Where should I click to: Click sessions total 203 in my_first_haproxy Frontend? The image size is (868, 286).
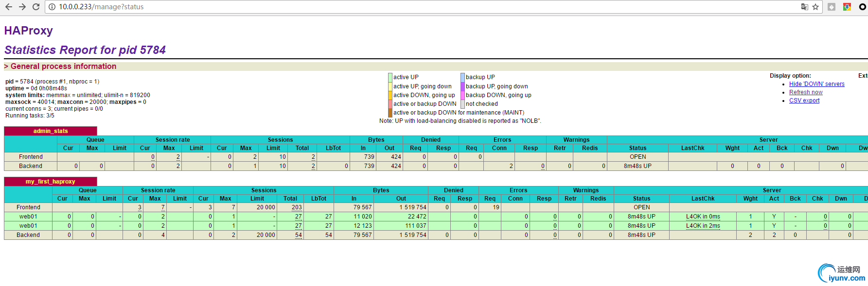coord(297,207)
